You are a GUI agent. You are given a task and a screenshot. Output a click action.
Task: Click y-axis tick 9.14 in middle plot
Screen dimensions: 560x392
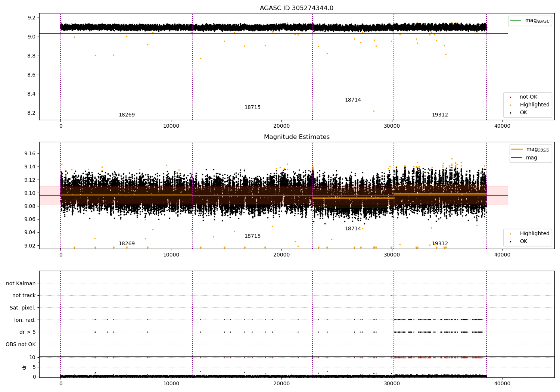tap(30, 167)
